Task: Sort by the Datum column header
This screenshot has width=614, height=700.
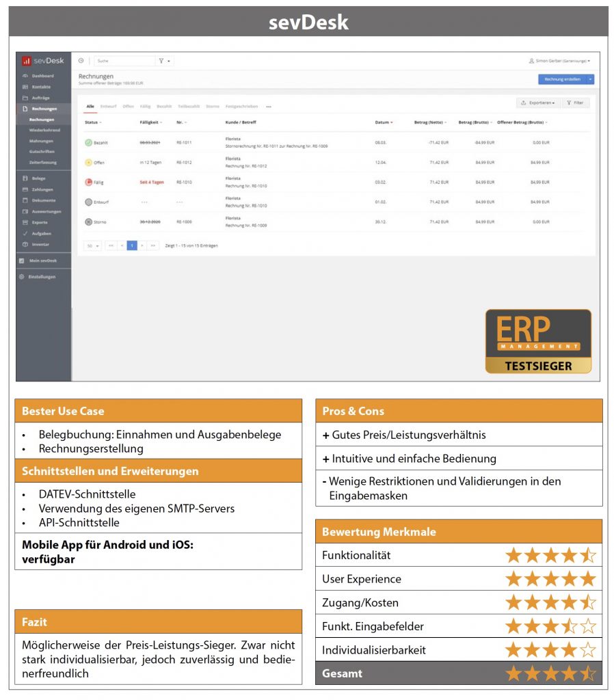Action: (384, 122)
